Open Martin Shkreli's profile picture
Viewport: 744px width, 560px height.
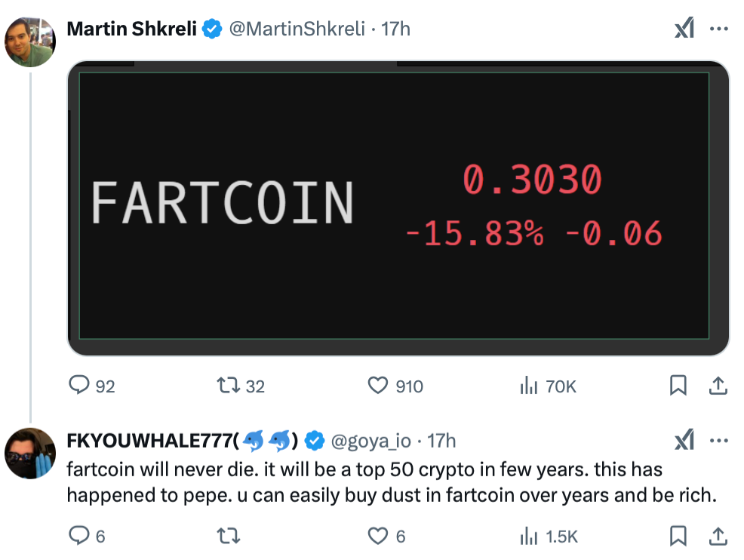click(x=30, y=42)
